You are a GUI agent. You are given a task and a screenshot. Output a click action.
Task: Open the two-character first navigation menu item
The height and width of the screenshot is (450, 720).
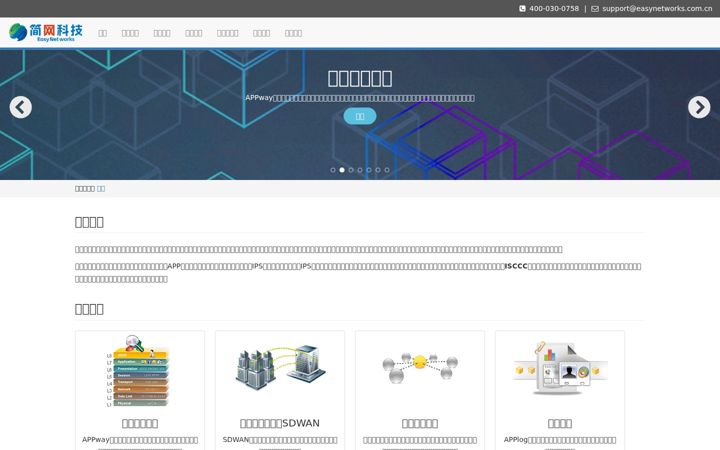click(103, 33)
